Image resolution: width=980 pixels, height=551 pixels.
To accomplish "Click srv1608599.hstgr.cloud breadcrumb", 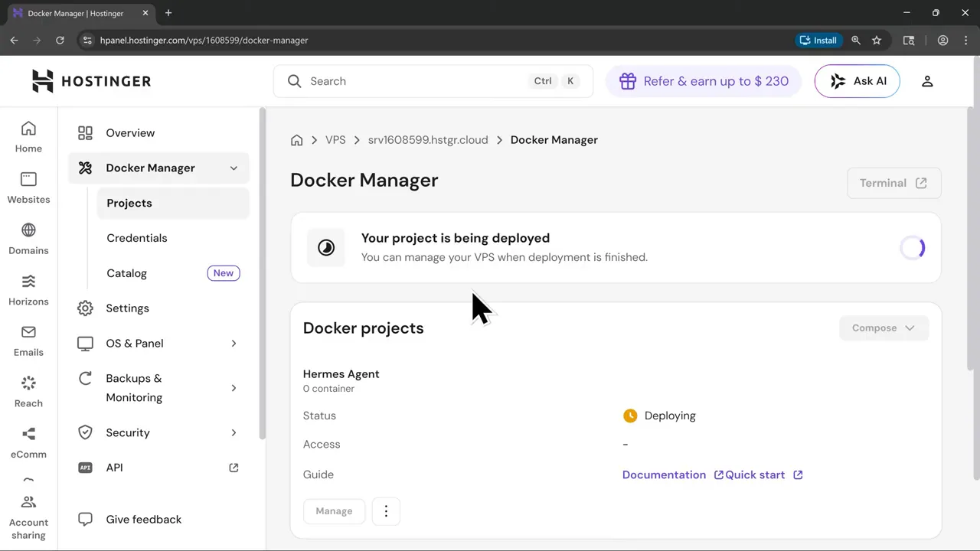I will pyautogui.click(x=428, y=140).
